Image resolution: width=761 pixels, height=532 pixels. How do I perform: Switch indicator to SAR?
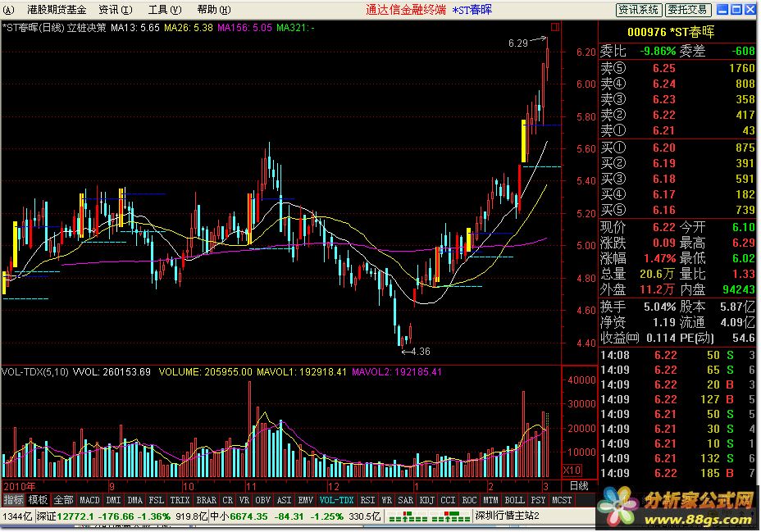click(x=405, y=500)
